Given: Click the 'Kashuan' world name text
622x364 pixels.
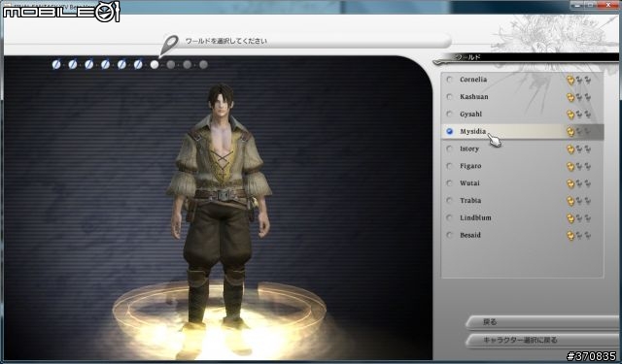Looking at the screenshot, I should coord(474,97).
